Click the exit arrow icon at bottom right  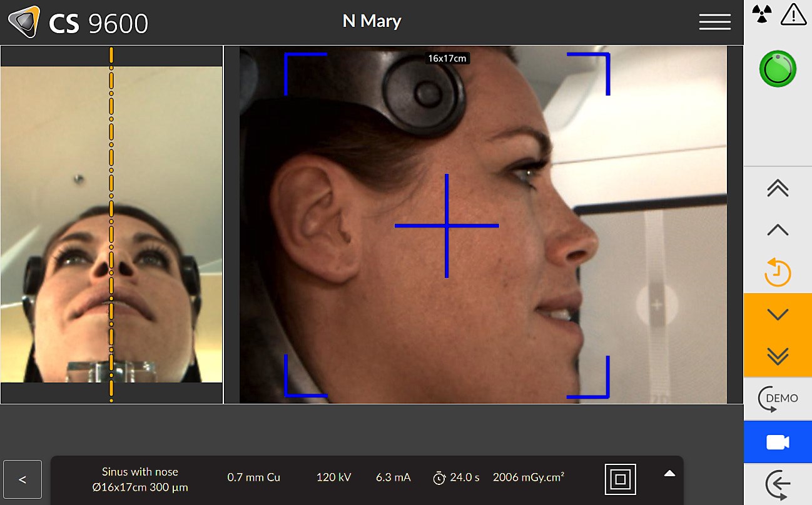point(778,484)
